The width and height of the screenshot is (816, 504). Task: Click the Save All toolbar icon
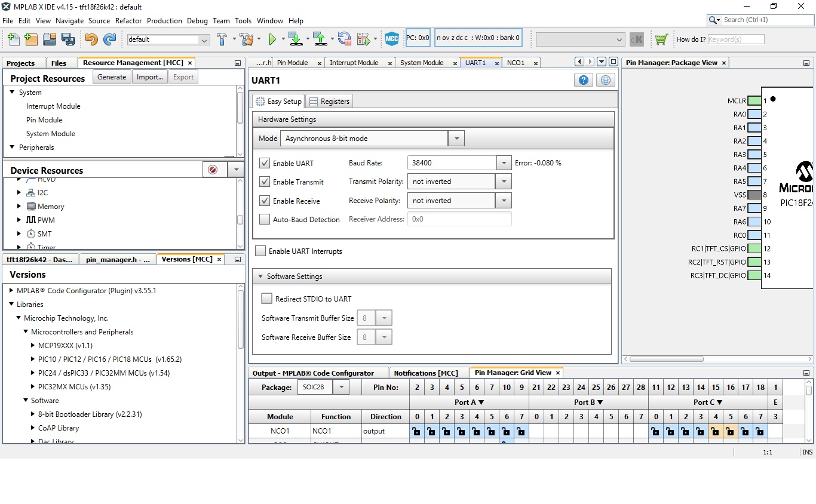pyautogui.click(x=68, y=39)
